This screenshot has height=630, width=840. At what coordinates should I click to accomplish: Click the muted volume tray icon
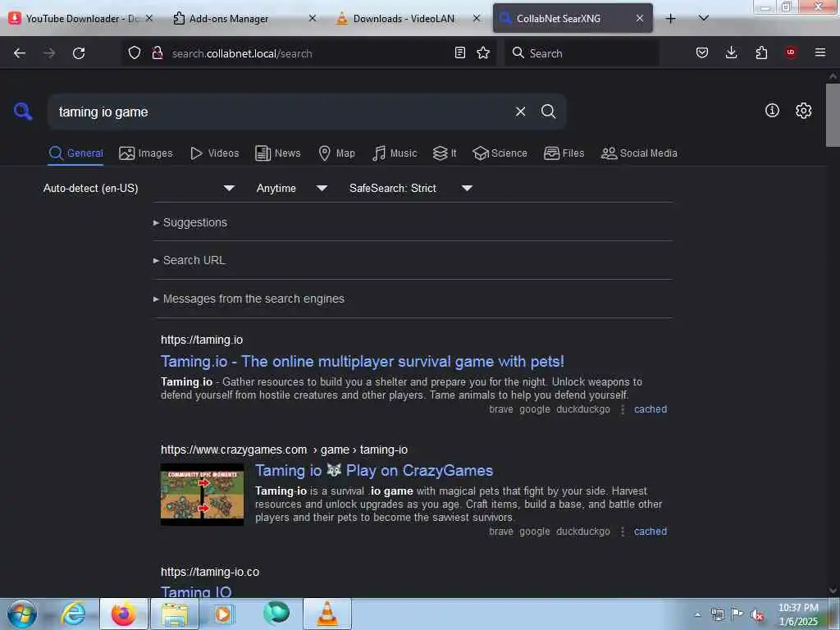pyautogui.click(x=757, y=615)
